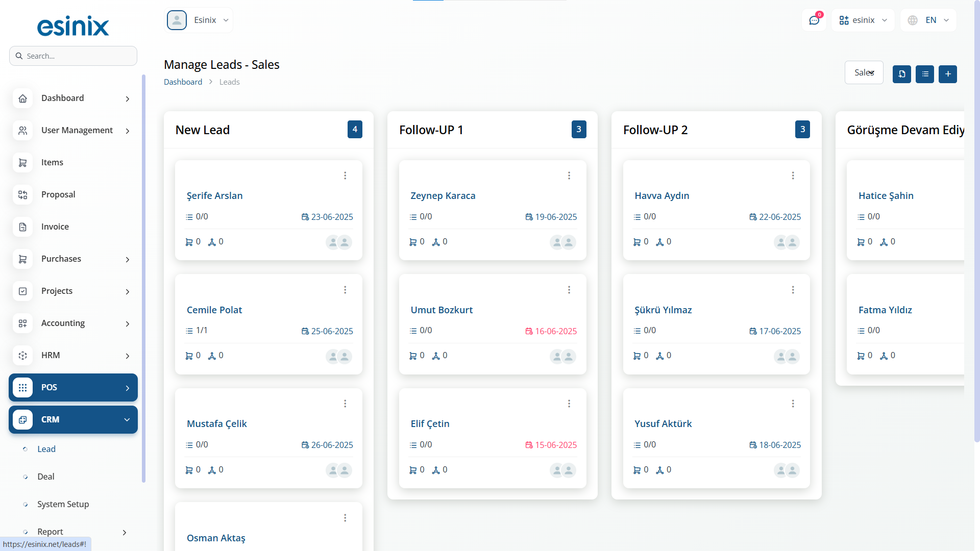
Task: Open Umut Bozkurt lead
Action: [442, 310]
